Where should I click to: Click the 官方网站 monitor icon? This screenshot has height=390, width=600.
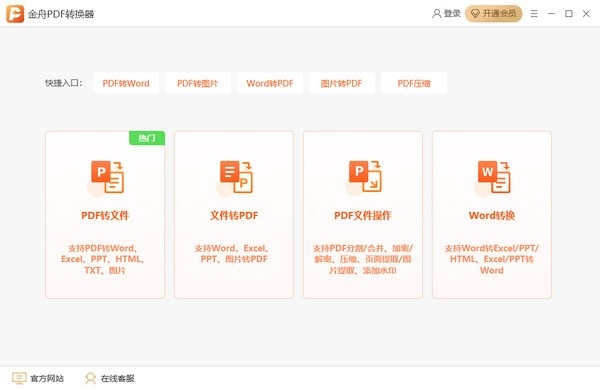click(19, 378)
